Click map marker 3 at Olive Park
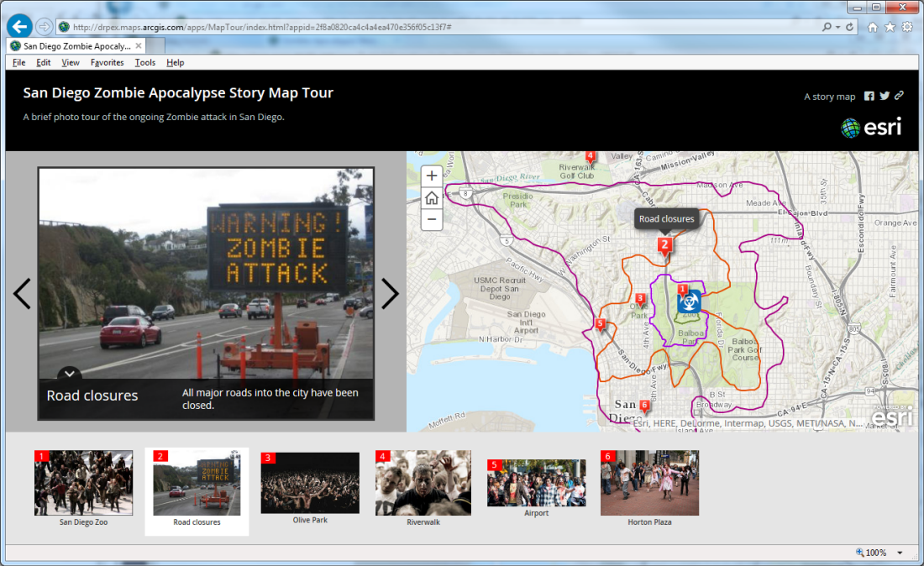924x566 pixels. click(640, 299)
